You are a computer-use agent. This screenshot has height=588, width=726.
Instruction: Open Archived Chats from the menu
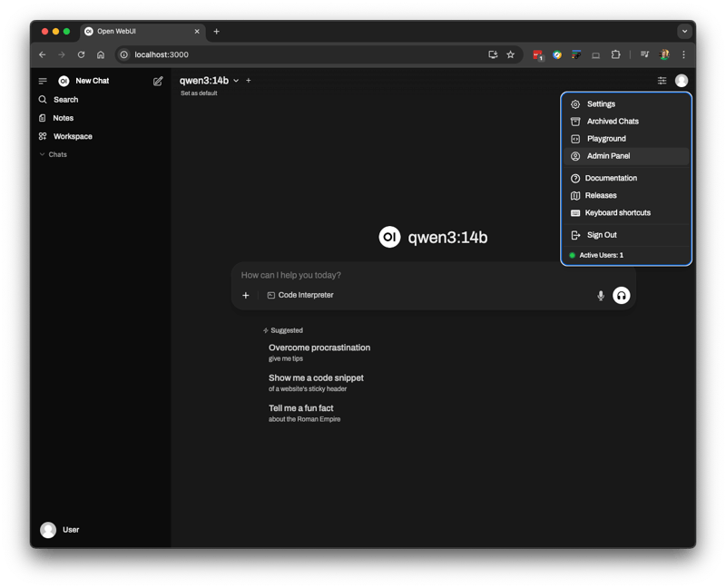(613, 122)
